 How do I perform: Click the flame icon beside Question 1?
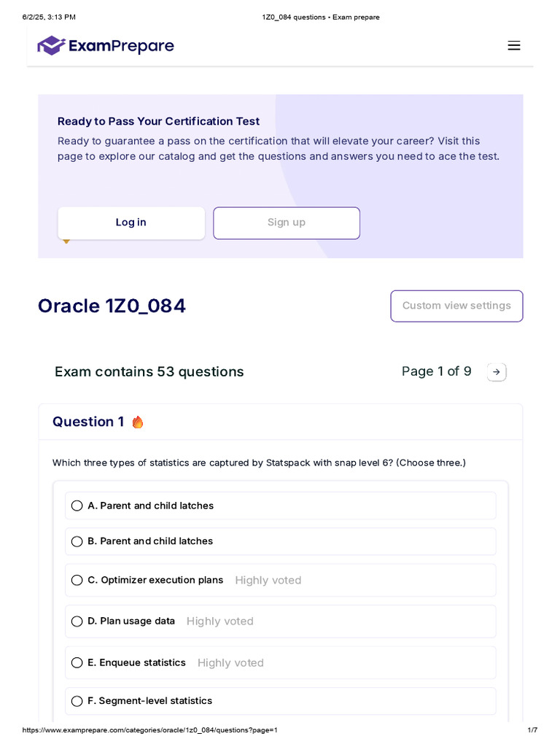coord(138,422)
